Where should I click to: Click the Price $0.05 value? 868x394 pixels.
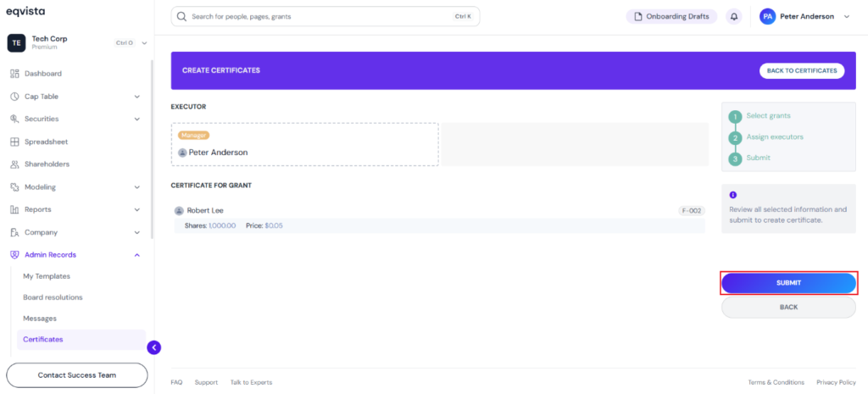point(274,225)
